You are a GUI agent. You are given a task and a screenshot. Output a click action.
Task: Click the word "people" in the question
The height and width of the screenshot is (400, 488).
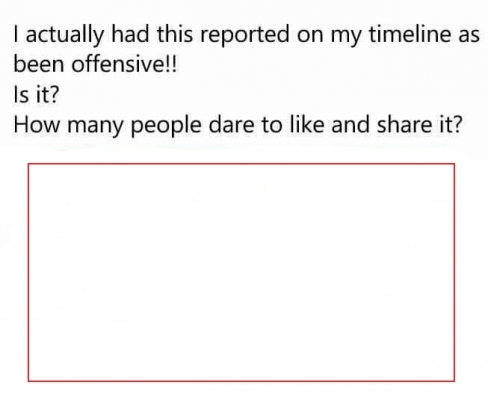pyautogui.click(x=166, y=126)
